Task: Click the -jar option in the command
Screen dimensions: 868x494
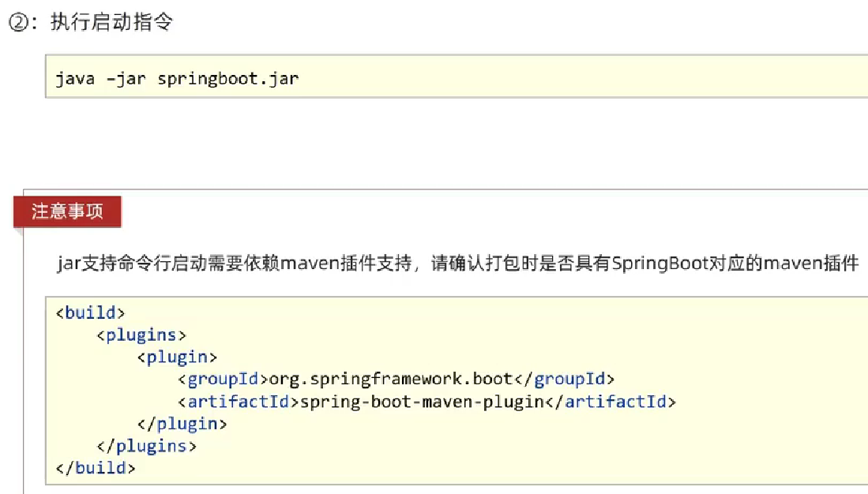Action: click(x=126, y=79)
